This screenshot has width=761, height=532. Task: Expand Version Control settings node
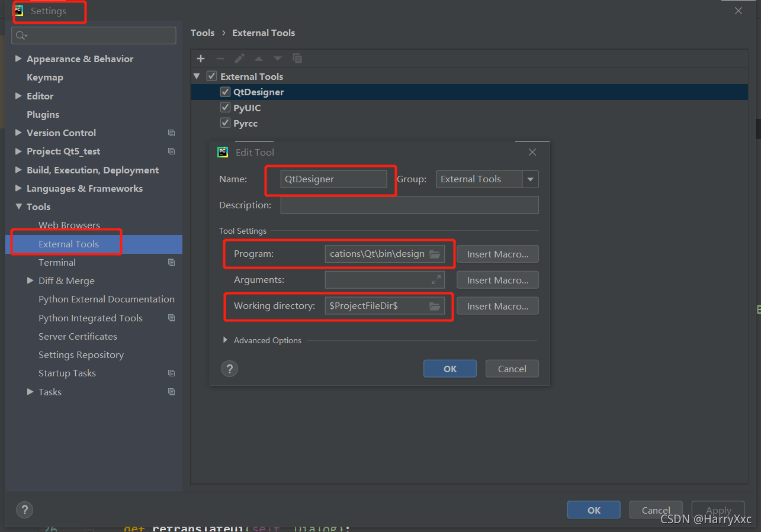coord(18,133)
